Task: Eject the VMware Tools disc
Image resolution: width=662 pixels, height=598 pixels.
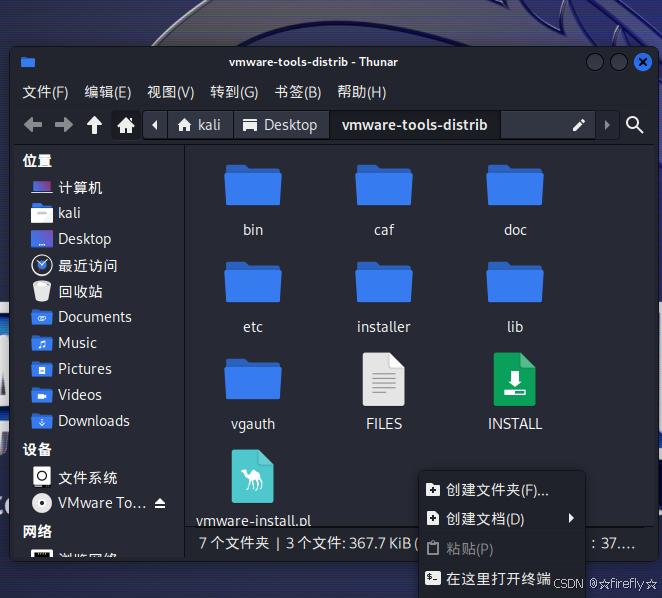Action: click(x=160, y=503)
